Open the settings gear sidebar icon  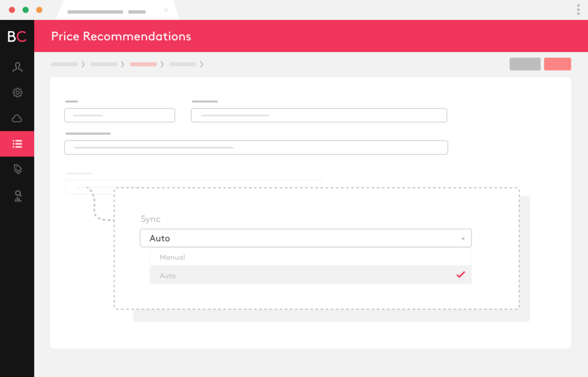(x=18, y=92)
